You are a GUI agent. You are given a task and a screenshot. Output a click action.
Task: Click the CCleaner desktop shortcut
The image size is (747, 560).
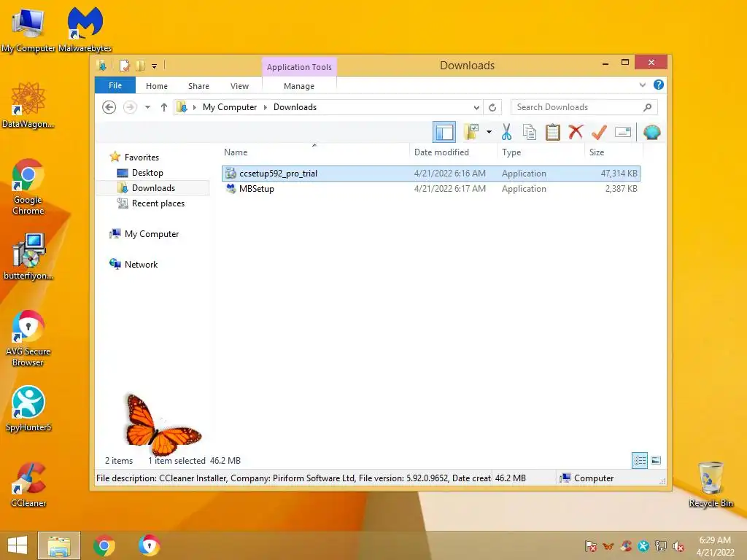tap(28, 484)
